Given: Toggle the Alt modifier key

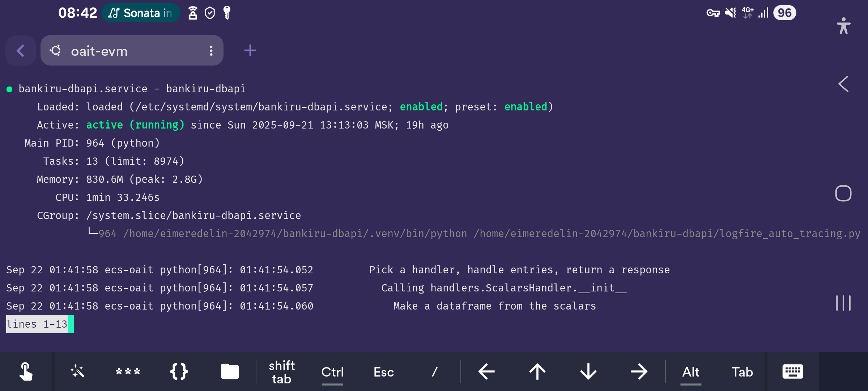Looking at the screenshot, I should pyautogui.click(x=690, y=372).
